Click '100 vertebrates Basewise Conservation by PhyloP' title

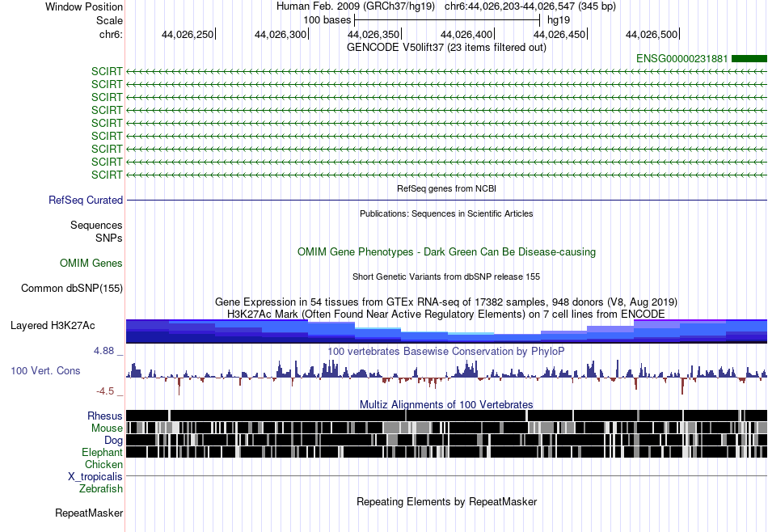[446, 351]
